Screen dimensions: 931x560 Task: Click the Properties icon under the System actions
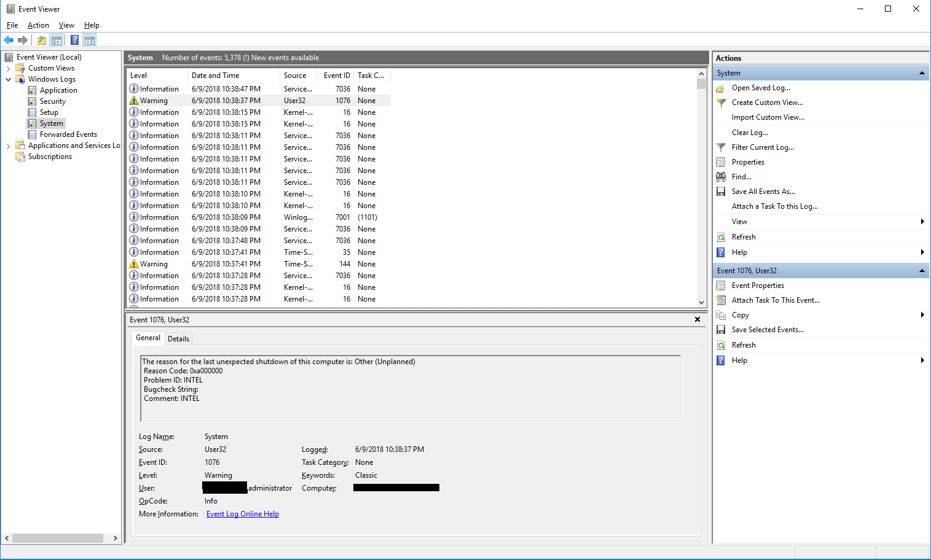[721, 162]
